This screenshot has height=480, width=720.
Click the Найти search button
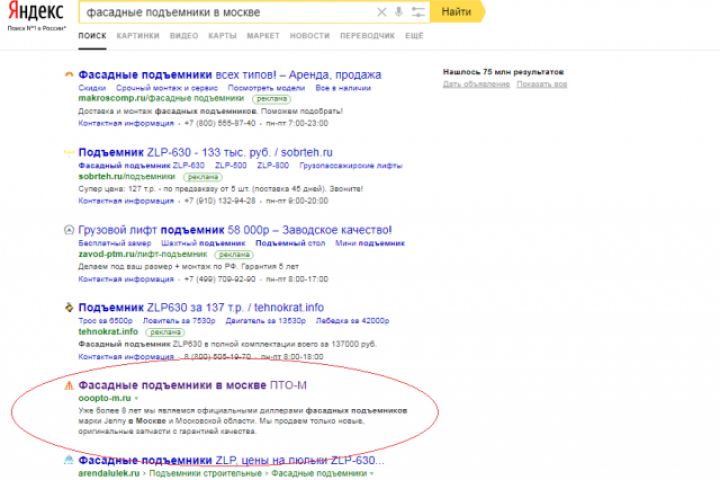coord(457,12)
